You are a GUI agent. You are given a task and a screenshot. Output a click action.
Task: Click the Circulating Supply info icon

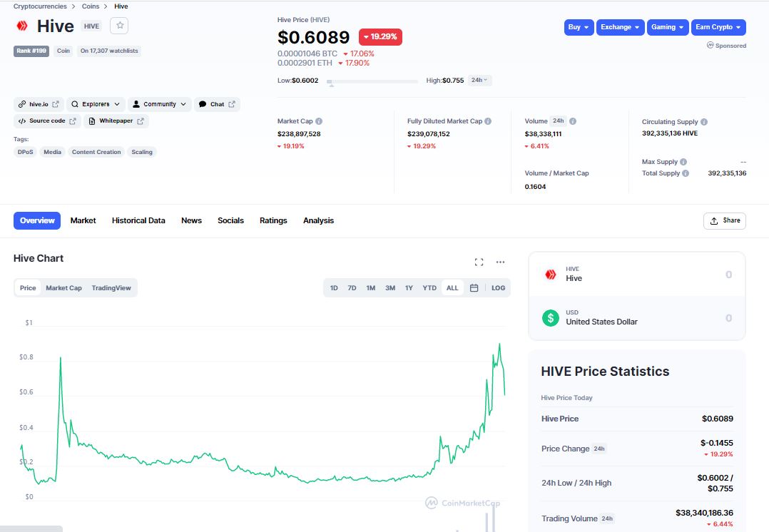point(704,122)
